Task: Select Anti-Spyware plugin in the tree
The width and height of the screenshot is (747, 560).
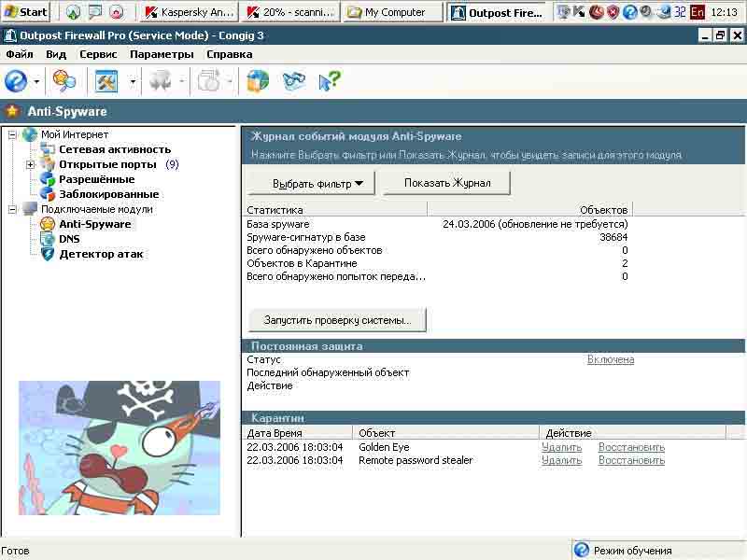Action: pos(95,224)
